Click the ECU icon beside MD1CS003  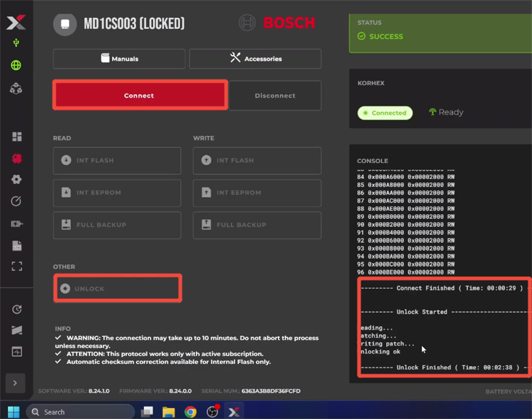(x=65, y=24)
